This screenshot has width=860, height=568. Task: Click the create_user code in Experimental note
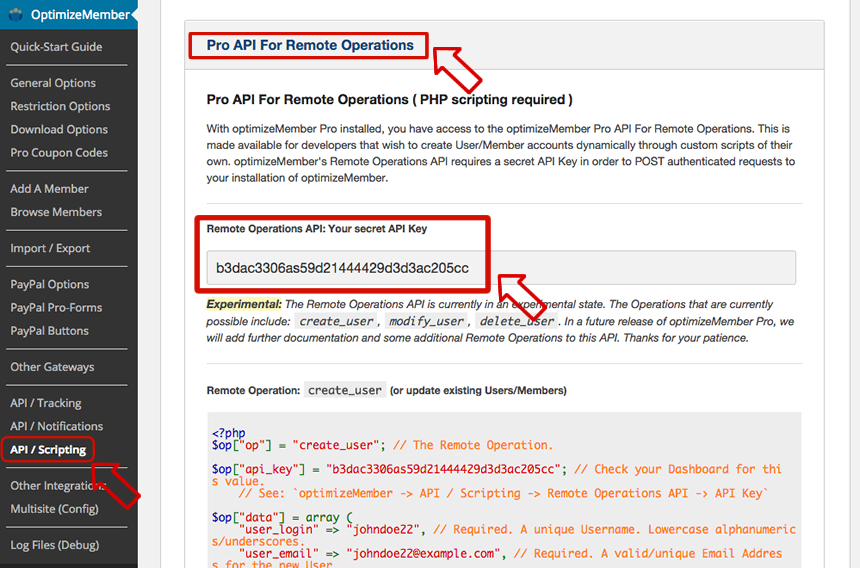tap(336, 321)
